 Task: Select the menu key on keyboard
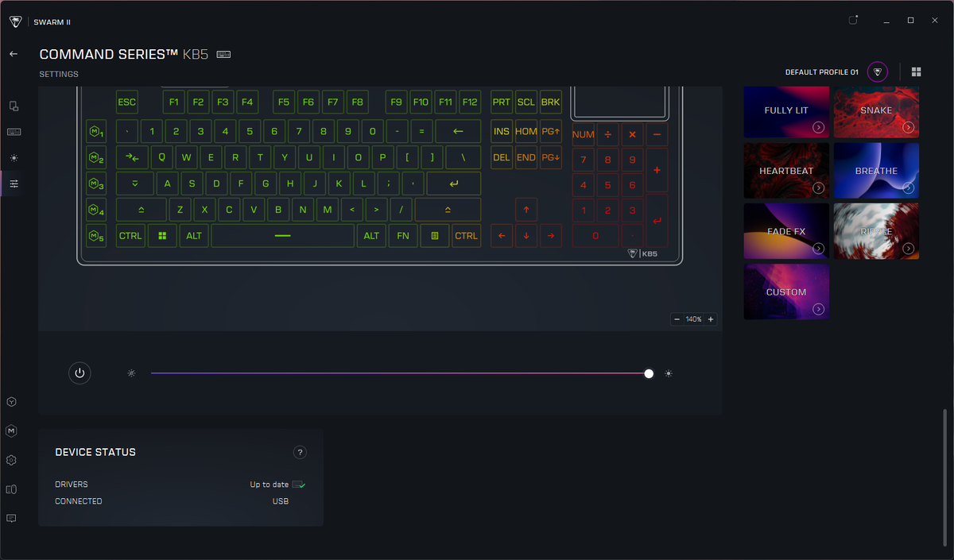(435, 236)
